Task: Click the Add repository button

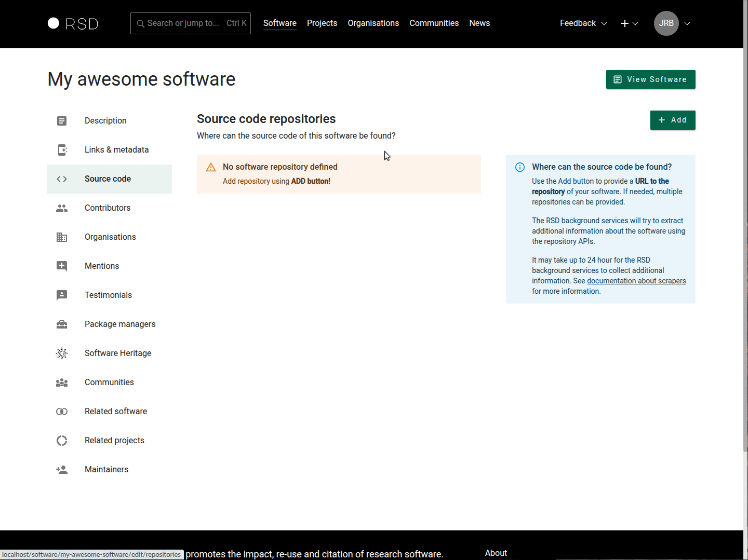Action: 672,120
